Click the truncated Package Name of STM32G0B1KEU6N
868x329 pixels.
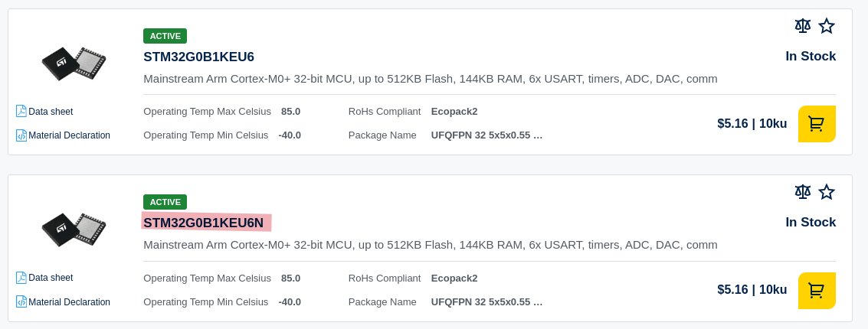click(x=486, y=302)
